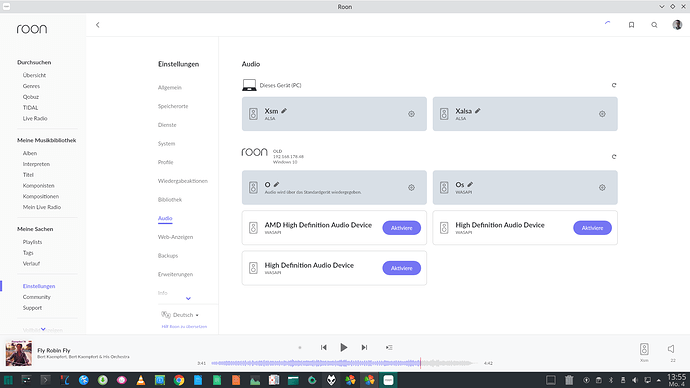Screen dimensions: 690x388
Task: Edit the name of the O device
Action: [x=276, y=184]
